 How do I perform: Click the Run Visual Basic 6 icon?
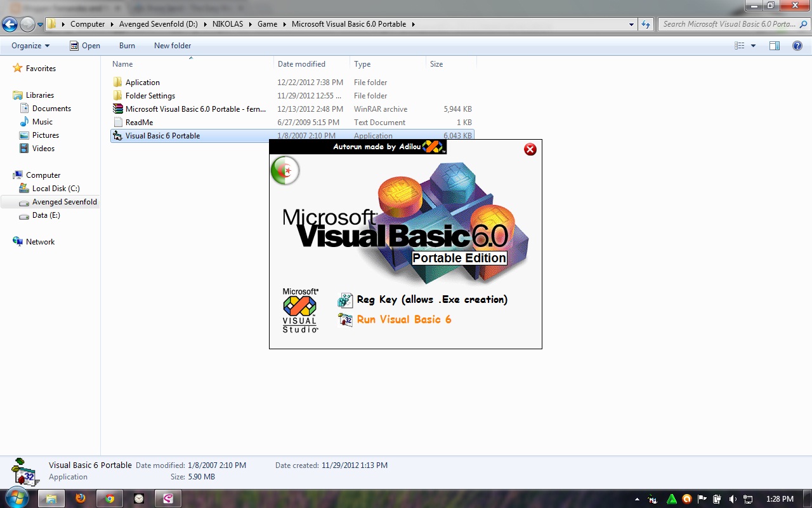tap(346, 319)
